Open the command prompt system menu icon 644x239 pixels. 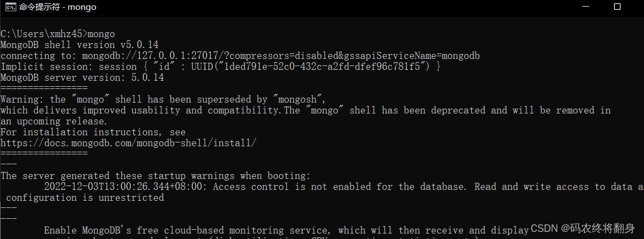click(x=11, y=7)
